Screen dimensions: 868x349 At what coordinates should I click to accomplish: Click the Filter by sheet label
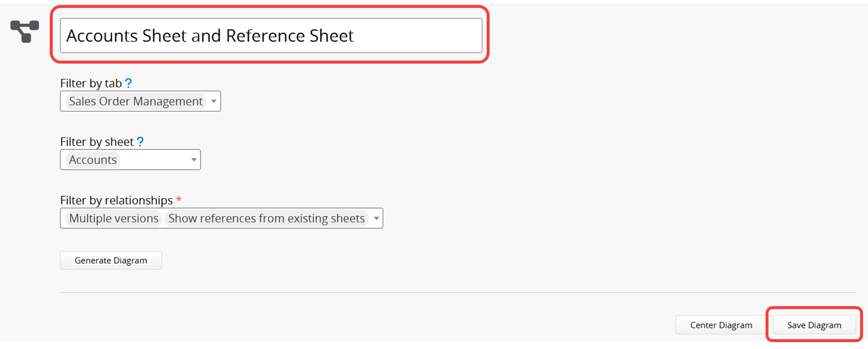tap(97, 142)
